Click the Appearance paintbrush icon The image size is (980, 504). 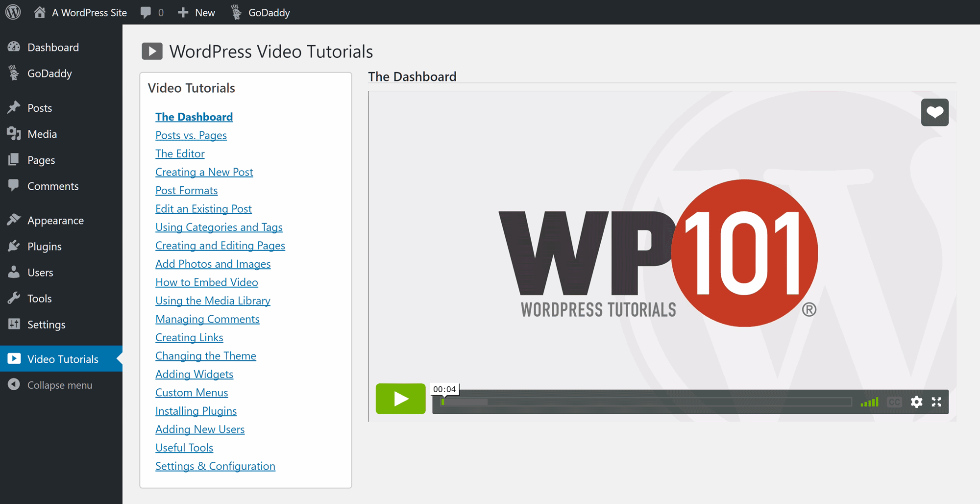14,220
